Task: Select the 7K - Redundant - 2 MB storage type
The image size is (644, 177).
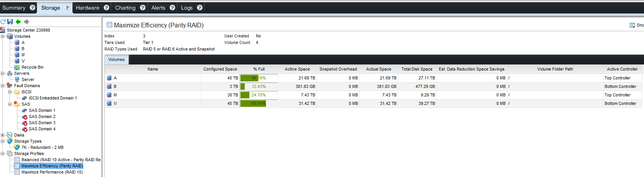Action: click(x=42, y=147)
